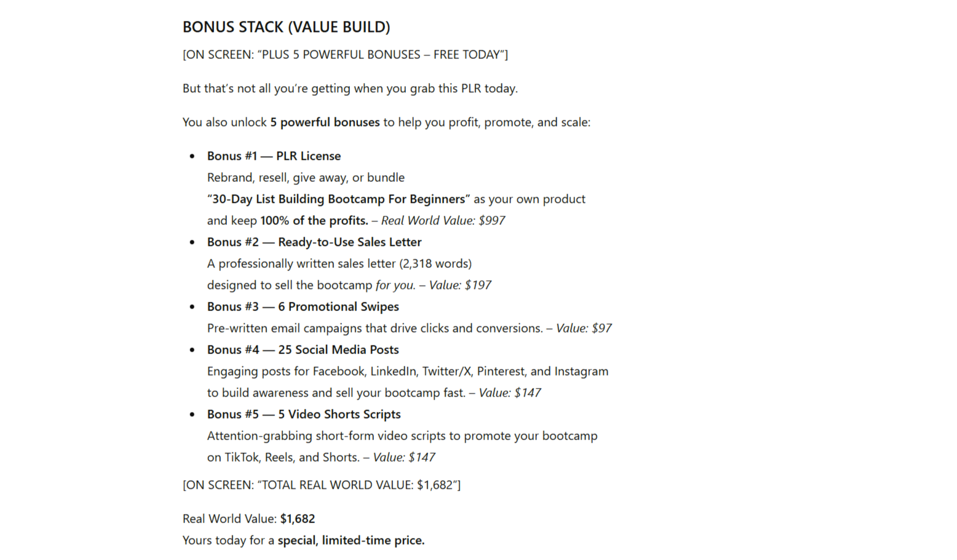
Task: Click the italic "Value: $197" text
Action: tap(459, 285)
